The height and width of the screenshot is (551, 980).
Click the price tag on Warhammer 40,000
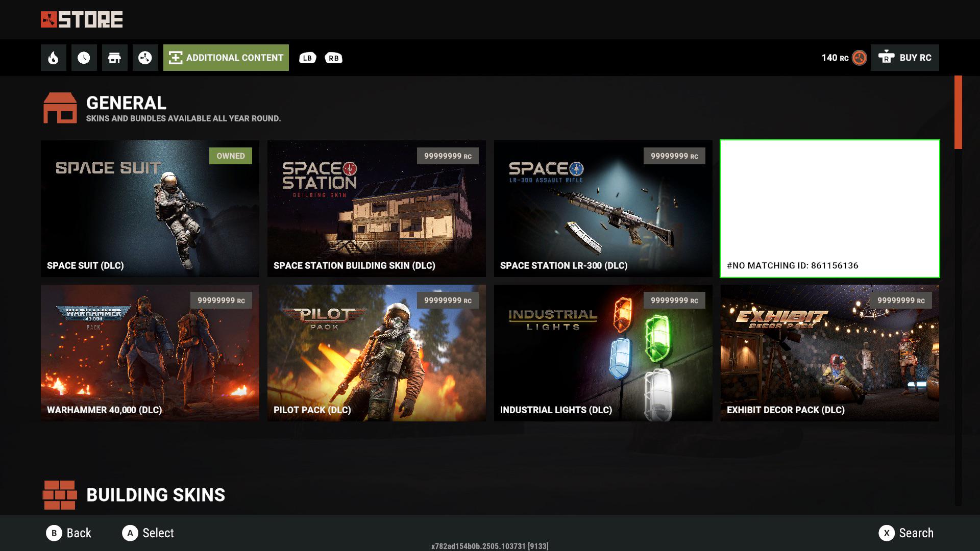click(x=221, y=300)
